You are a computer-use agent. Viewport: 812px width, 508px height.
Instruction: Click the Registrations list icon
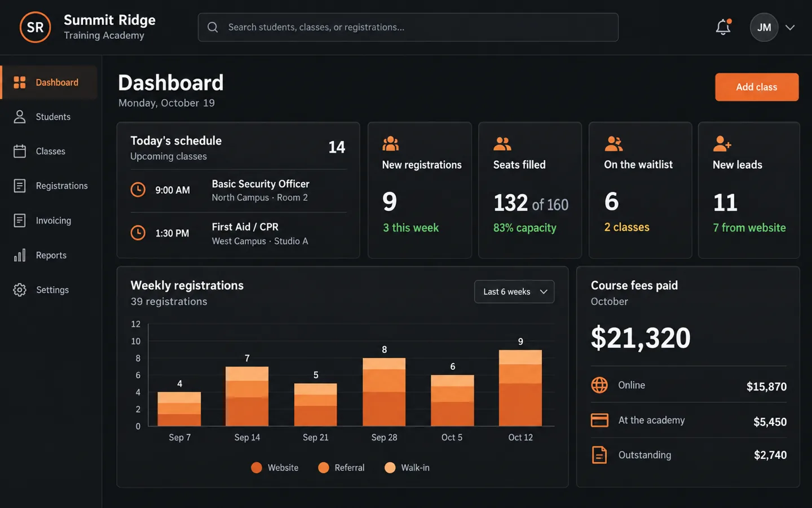coord(20,186)
